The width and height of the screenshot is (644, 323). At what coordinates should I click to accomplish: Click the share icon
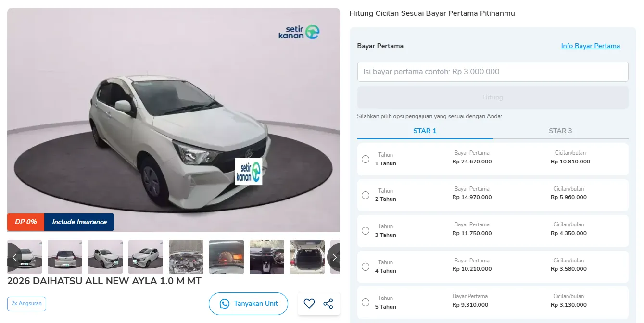pyautogui.click(x=328, y=304)
